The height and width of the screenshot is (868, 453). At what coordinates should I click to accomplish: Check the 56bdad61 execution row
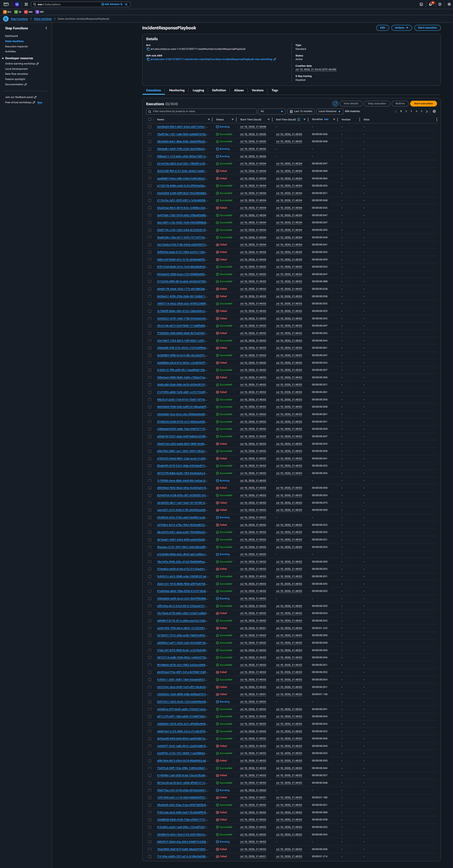pyautogui.click(x=150, y=149)
